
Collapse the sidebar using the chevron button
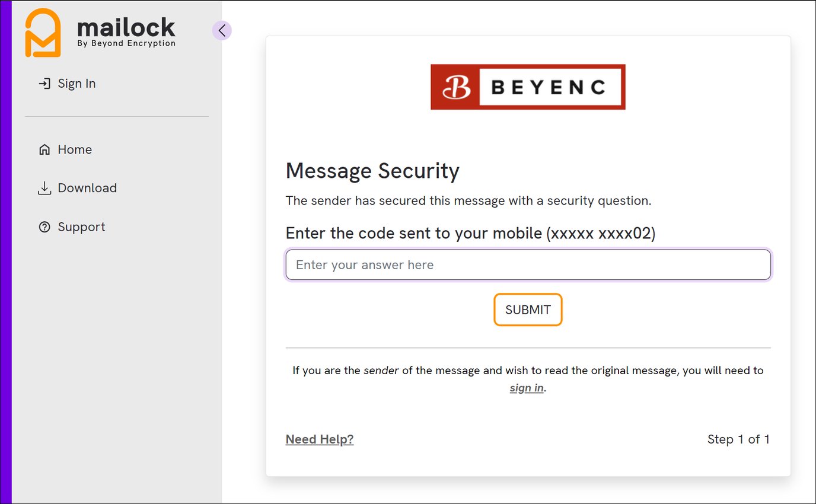(222, 30)
